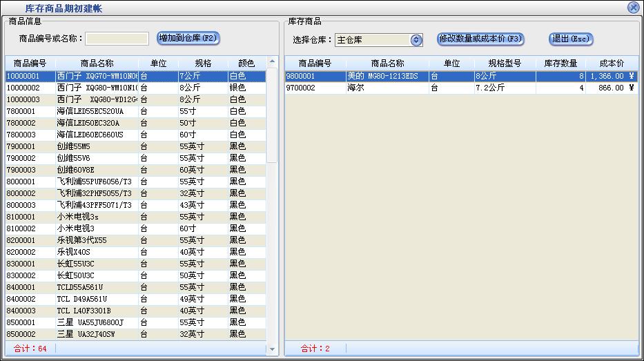
Task: Click 增加到仓库(F2) button
Action: point(188,38)
